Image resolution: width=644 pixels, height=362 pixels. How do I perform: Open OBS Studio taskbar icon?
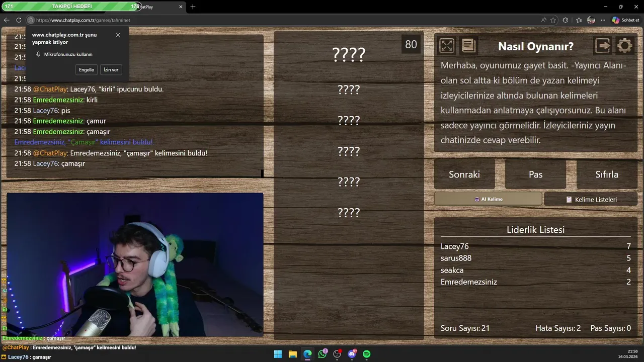click(x=337, y=354)
